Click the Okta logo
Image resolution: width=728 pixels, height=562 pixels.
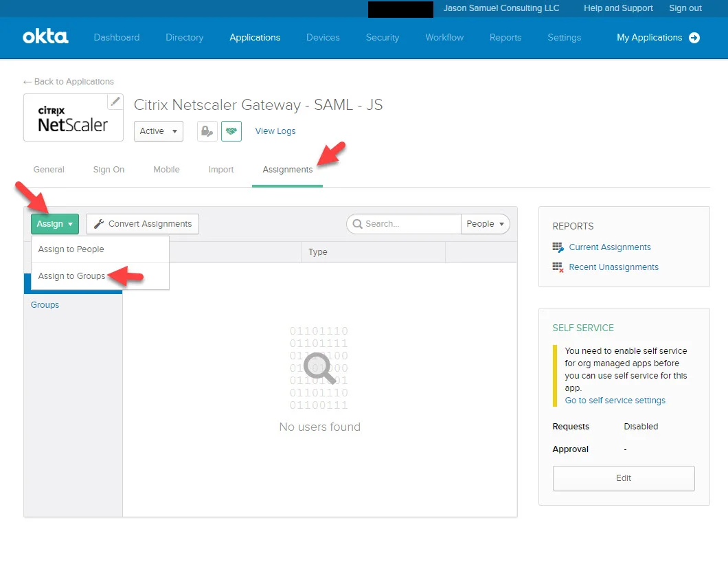[45, 36]
